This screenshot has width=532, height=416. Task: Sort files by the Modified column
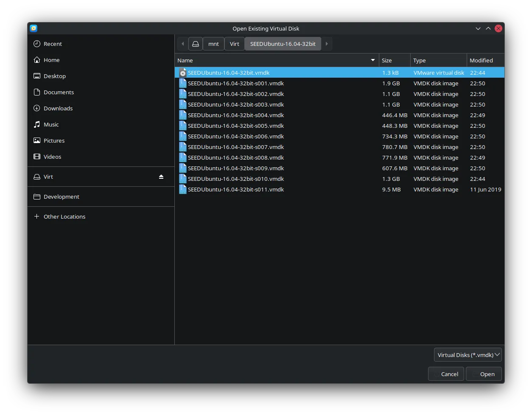point(486,60)
